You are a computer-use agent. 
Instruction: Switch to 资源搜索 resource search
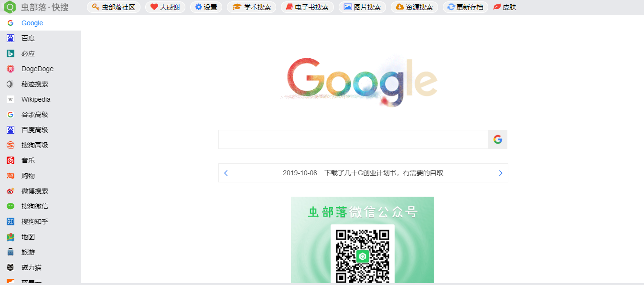[414, 7]
